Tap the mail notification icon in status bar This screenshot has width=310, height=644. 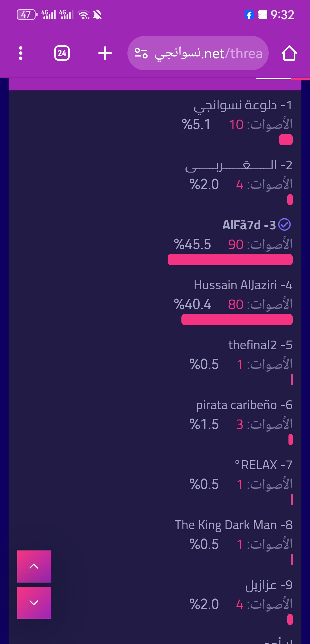(263, 15)
